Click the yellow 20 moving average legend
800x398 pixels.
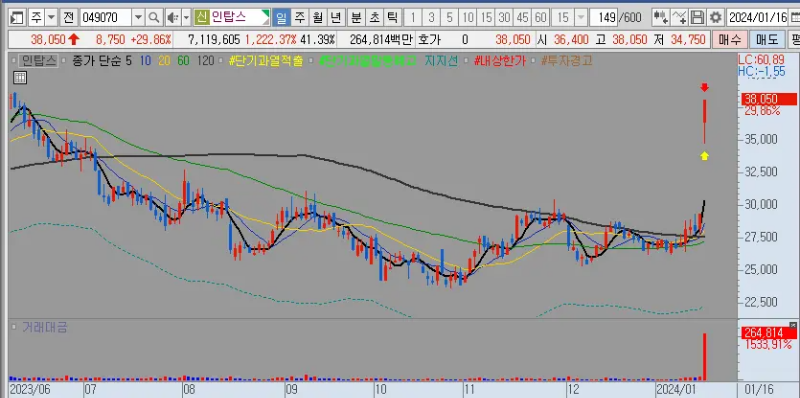[164, 61]
